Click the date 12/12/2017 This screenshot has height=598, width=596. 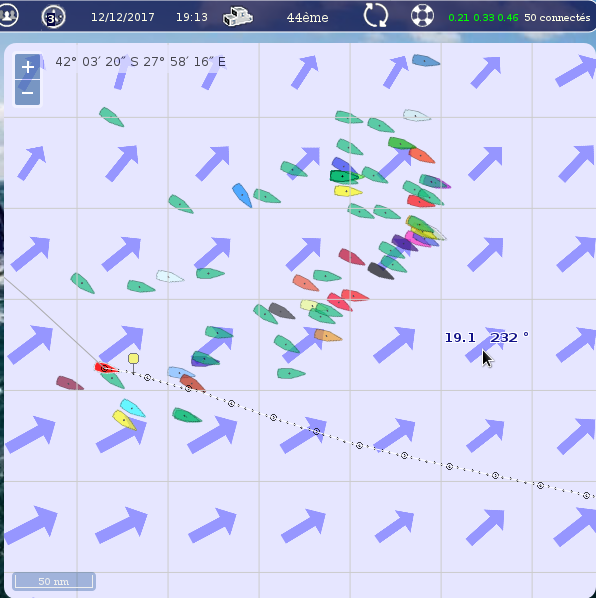[123, 17]
